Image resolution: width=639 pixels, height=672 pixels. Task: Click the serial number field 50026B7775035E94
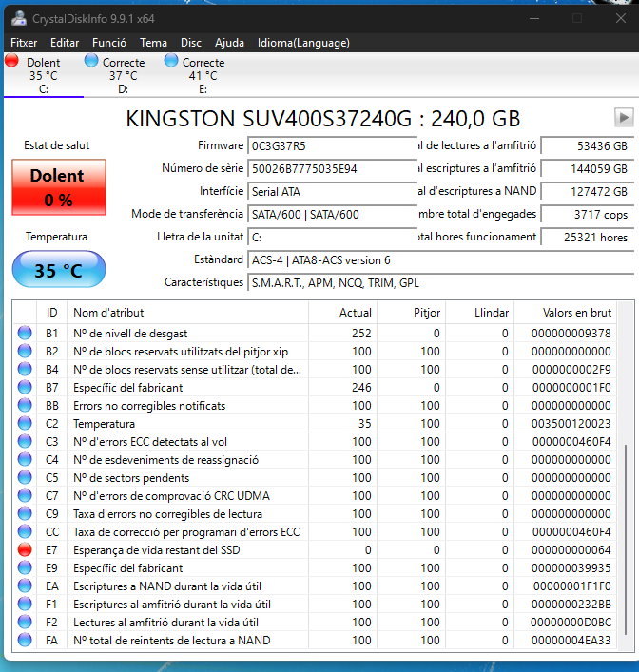333,169
